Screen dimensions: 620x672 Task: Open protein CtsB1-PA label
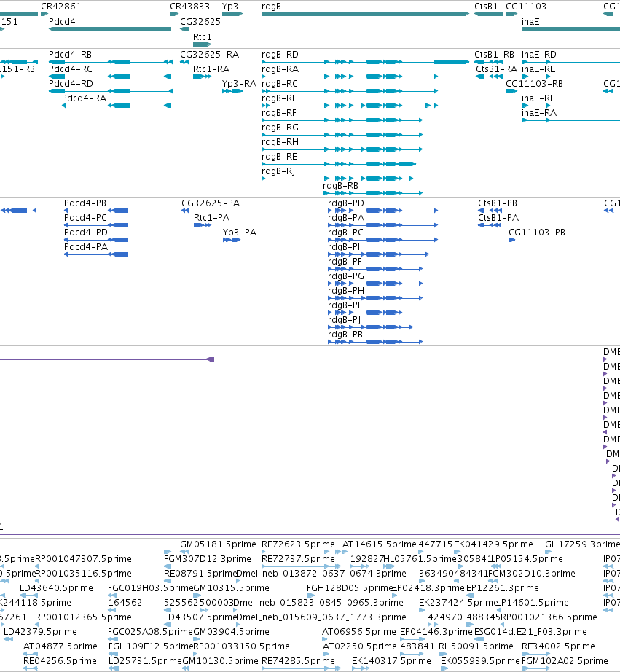pos(498,218)
